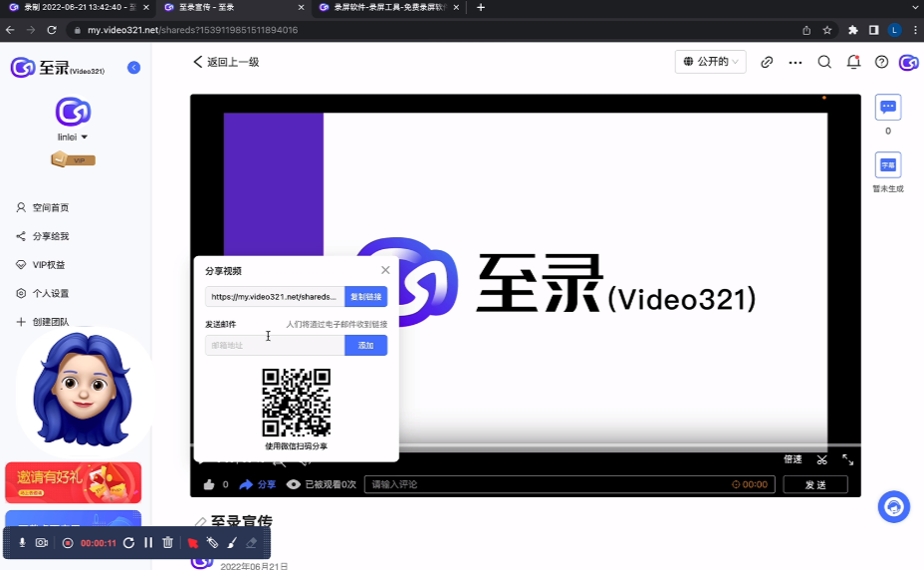This screenshot has height=570, width=924.
Task: Switch to 至录宣传 browser tab
Action: 233,8
